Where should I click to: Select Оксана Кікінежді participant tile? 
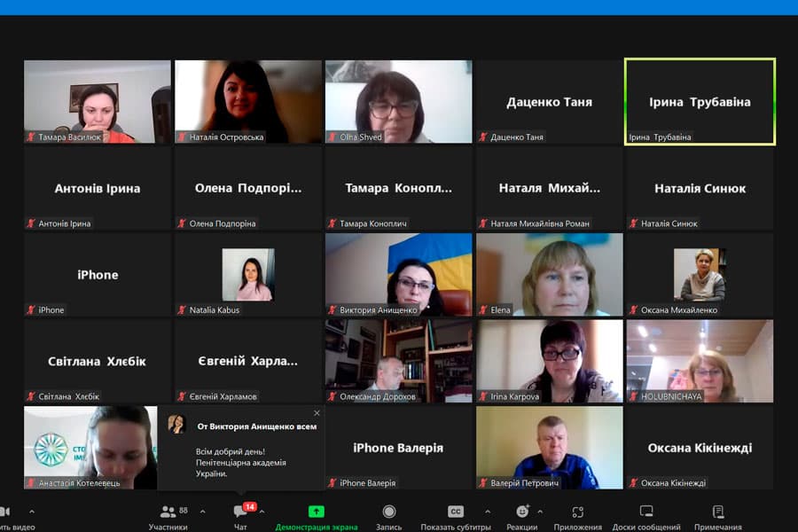(700, 448)
